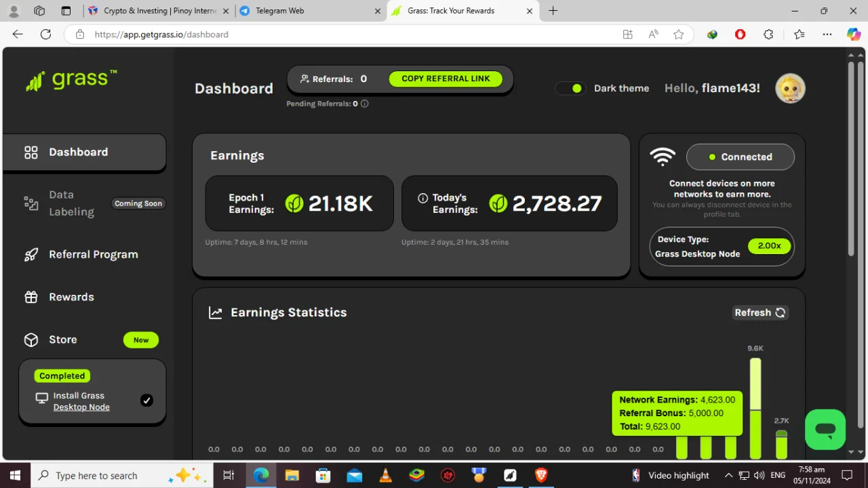This screenshot has width=868, height=488.
Task: Click the Store New badge
Action: 141,340
